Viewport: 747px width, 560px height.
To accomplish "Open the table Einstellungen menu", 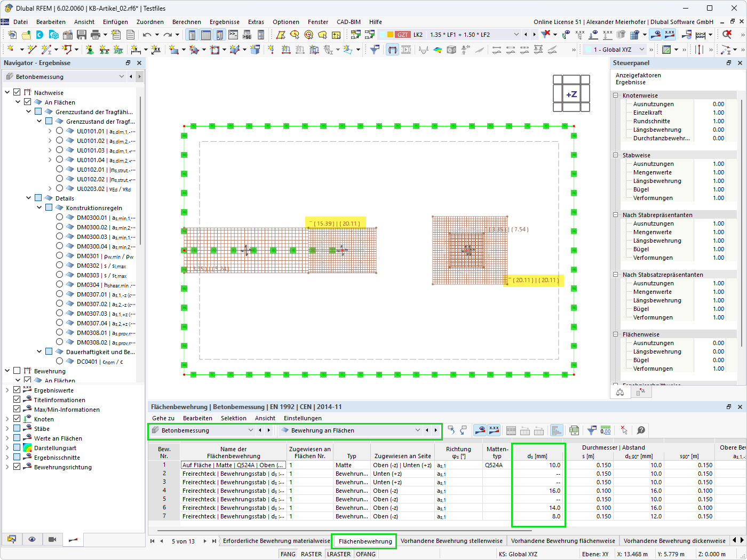I will click(x=303, y=418).
